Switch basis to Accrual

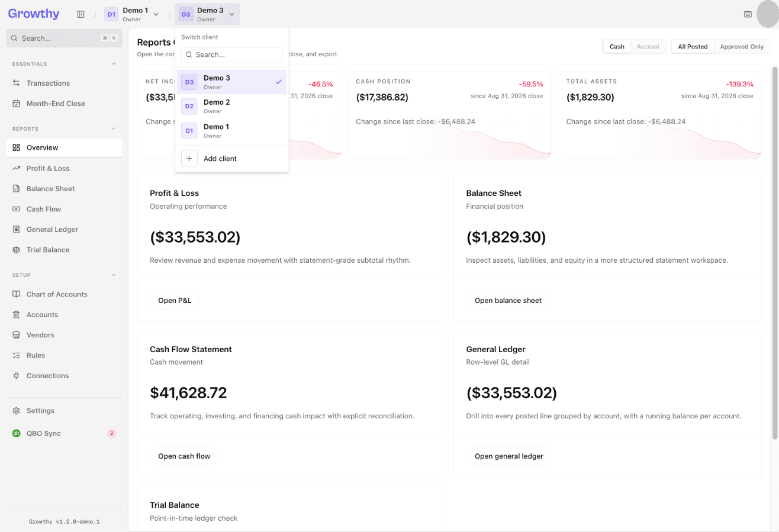point(648,47)
